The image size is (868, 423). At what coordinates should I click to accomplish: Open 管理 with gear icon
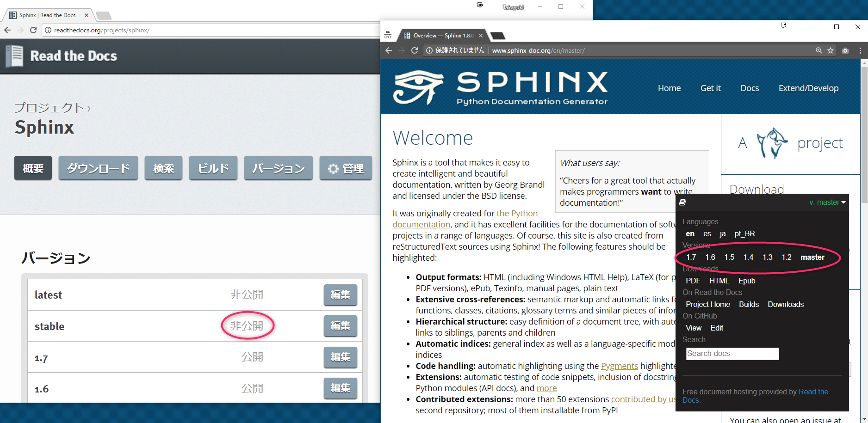click(346, 168)
